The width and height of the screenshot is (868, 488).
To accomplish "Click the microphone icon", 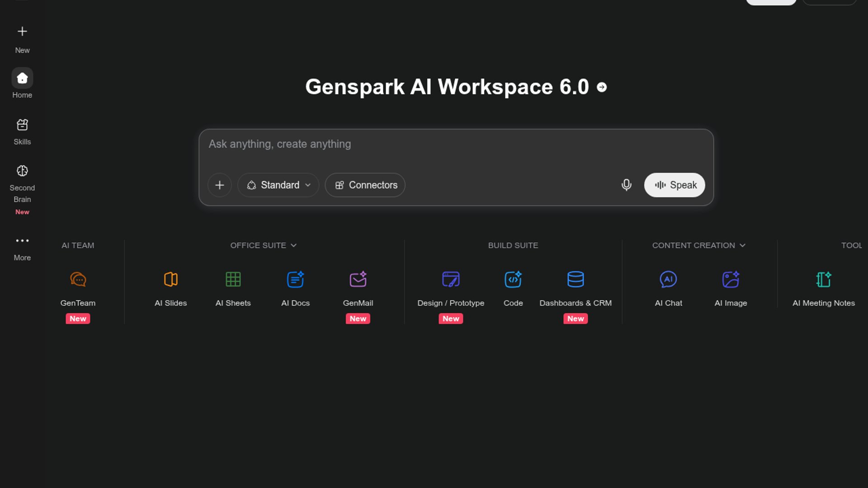I will (626, 185).
